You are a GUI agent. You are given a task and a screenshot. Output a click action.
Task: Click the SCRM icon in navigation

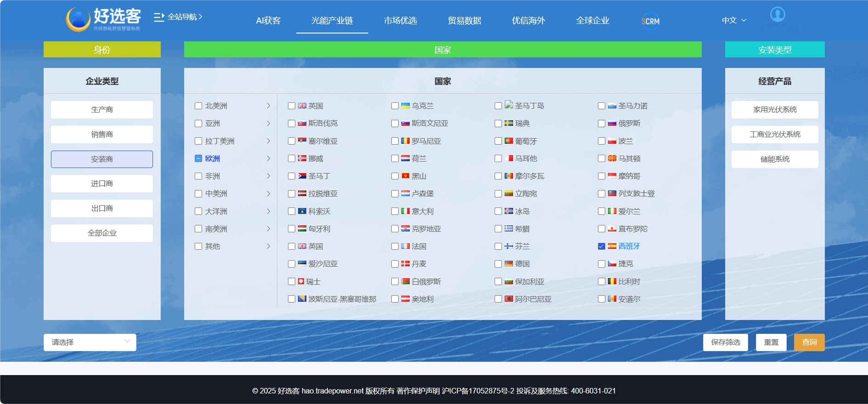click(650, 21)
